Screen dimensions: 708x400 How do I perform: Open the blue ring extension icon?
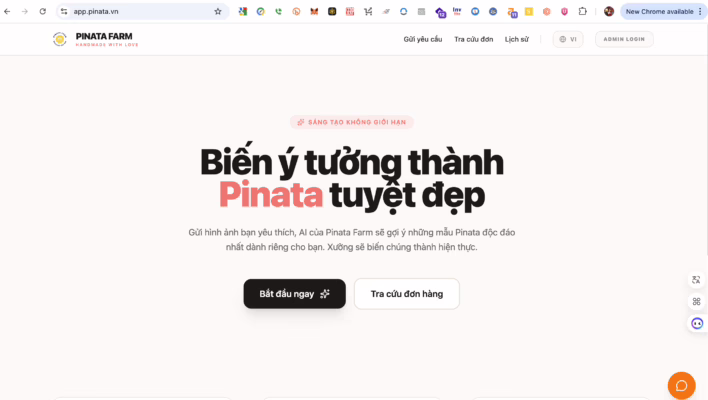(x=404, y=11)
